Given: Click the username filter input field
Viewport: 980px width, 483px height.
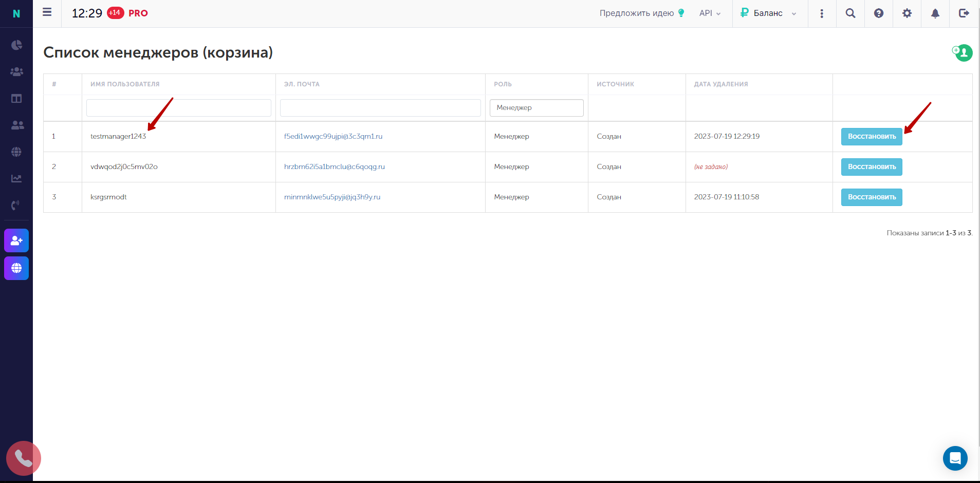Looking at the screenshot, I should point(179,108).
